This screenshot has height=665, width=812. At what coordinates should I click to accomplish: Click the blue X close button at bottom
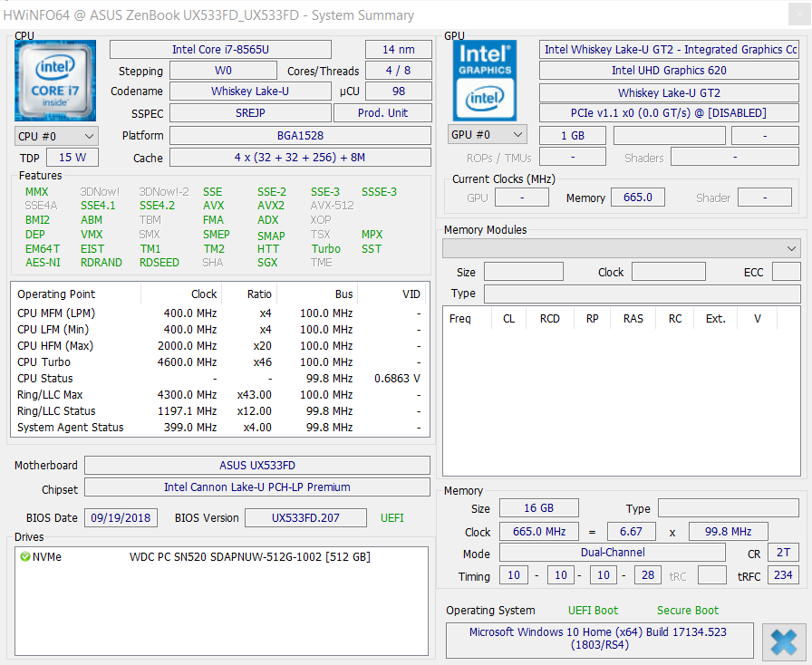(784, 641)
